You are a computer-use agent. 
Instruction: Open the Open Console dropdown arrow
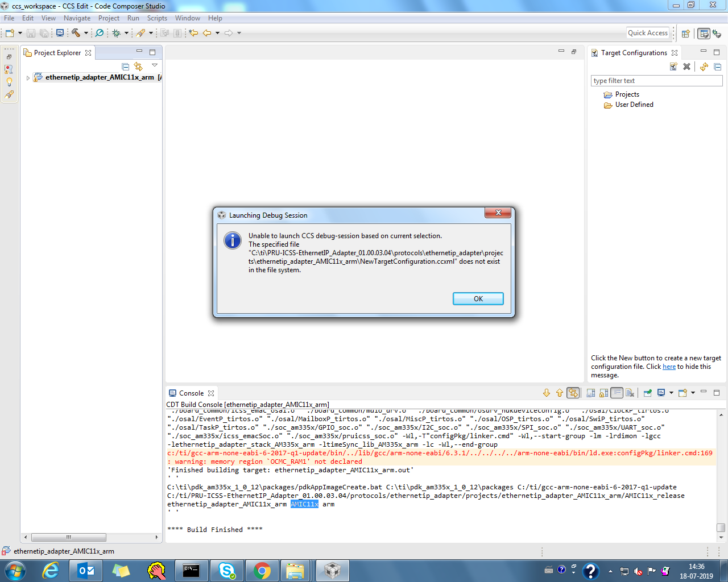tap(693, 393)
